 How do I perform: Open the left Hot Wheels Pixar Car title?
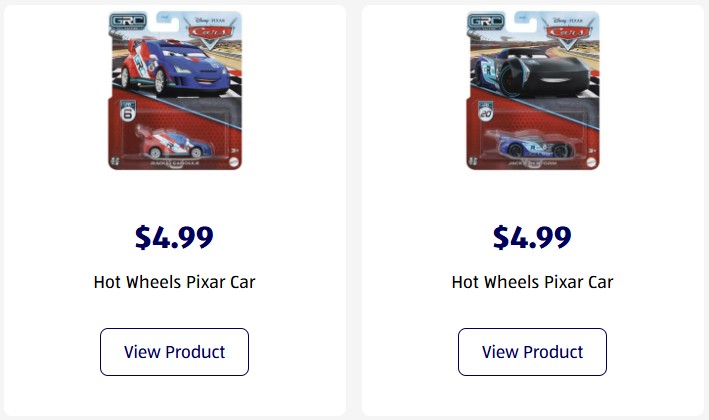[174, 282]
